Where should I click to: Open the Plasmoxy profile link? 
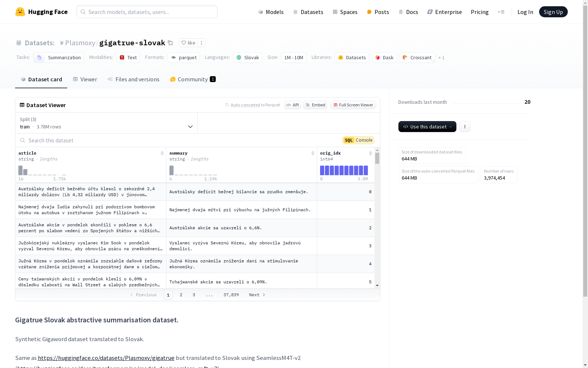coord(80,43)
